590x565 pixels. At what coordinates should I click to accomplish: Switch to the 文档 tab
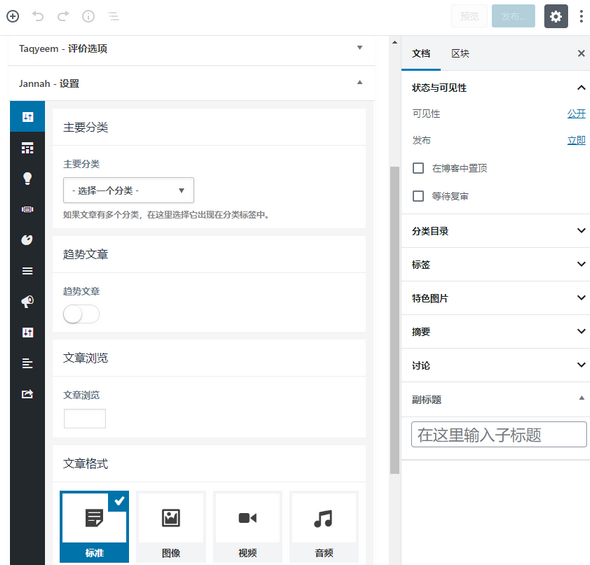tap(421, 54)
